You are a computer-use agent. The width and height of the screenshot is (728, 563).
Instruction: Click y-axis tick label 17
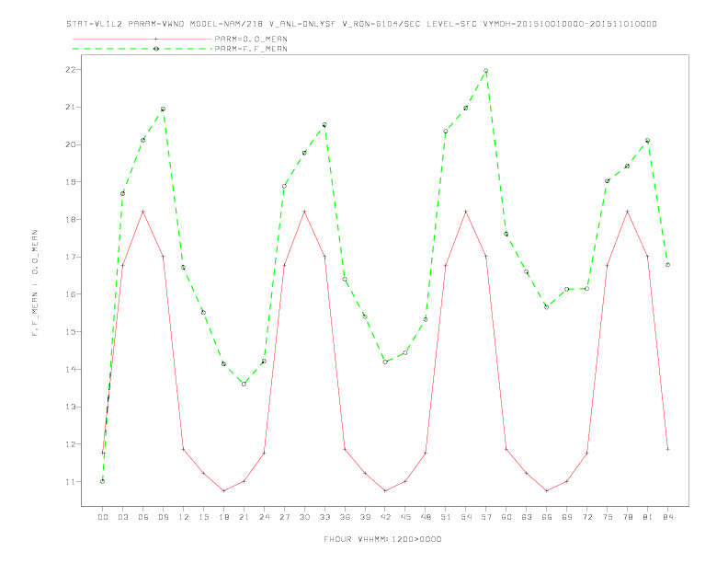click(x=71, y=257)
